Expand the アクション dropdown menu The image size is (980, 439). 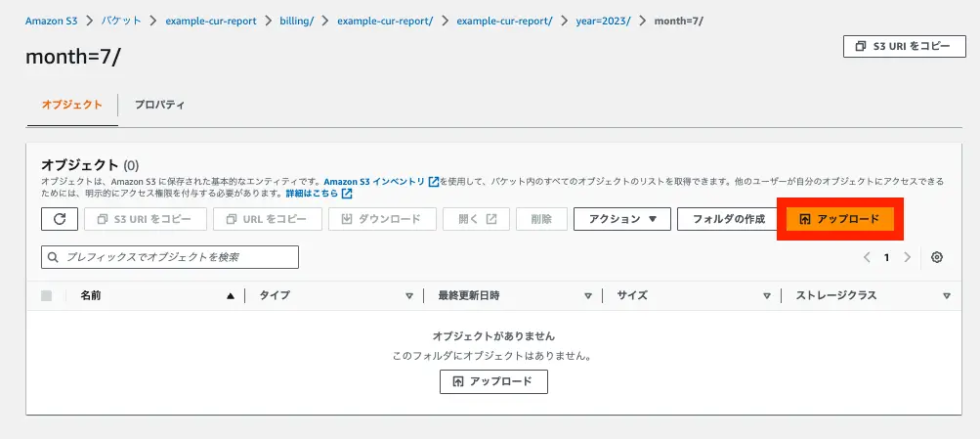[x=622, y=219]
